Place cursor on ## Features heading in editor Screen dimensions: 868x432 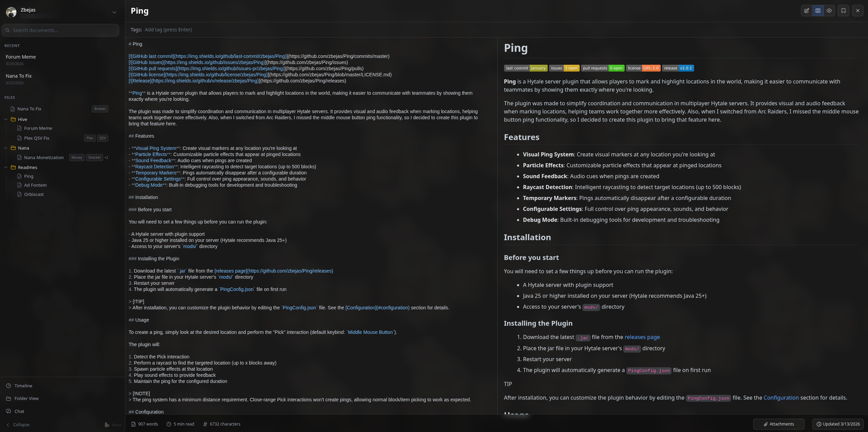(141, 136)
